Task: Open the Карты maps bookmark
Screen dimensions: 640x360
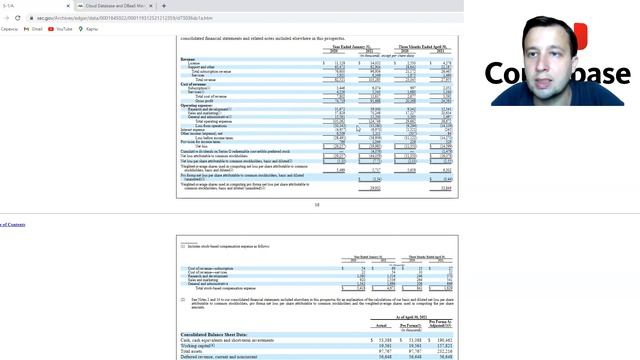Action: tap(88, 29)
